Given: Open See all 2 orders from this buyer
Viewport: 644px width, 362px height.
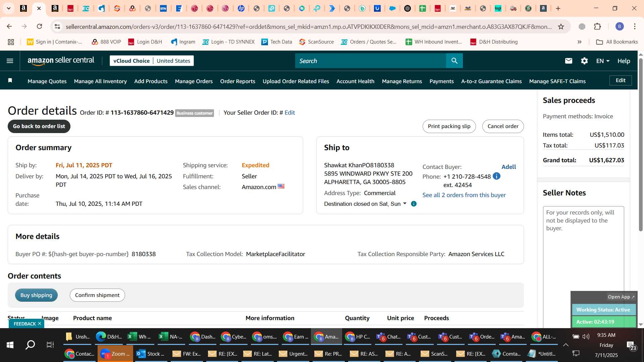Looking at the screenshot, I should (464, 195).
